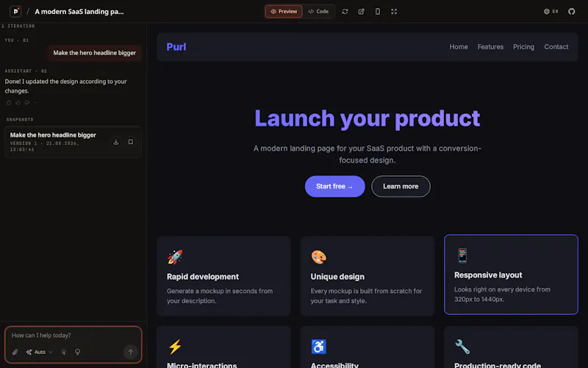Click the Production-ready code card title

click(x=498, y=365)
